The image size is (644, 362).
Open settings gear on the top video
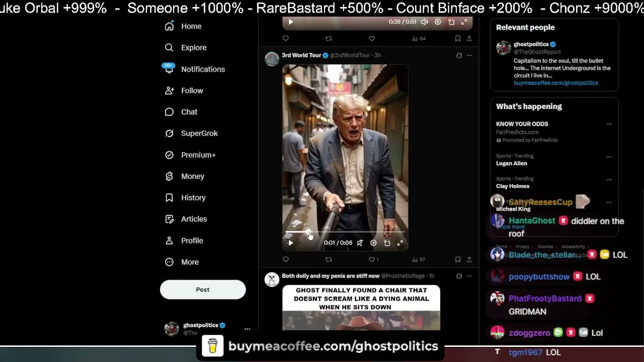click(438, 22)
